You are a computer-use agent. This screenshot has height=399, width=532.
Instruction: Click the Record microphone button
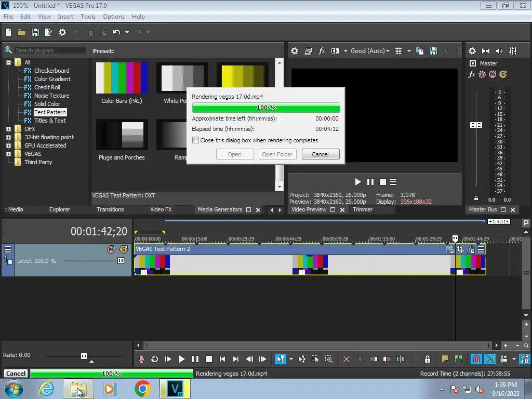(x=141, y=359)
